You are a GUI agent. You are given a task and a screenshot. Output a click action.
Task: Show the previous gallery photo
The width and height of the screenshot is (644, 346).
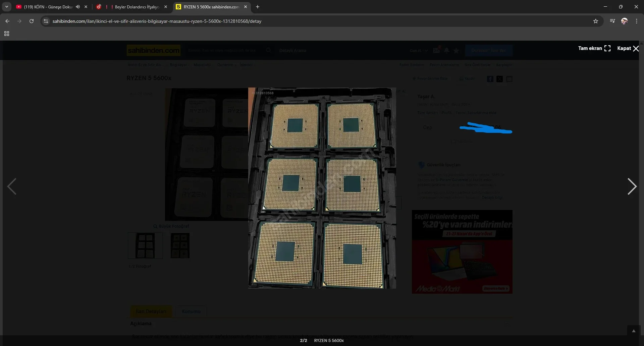point(12,186)
